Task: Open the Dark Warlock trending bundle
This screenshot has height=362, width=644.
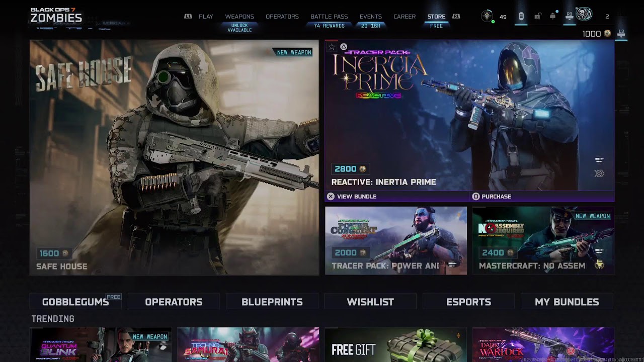Action: point(543,344)
